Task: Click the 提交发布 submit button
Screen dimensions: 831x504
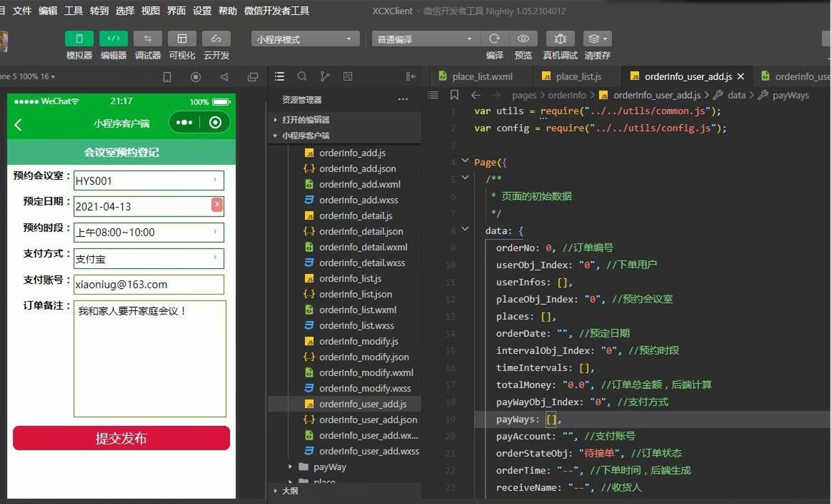Action: pyautogui.click(x=121, y=438)
